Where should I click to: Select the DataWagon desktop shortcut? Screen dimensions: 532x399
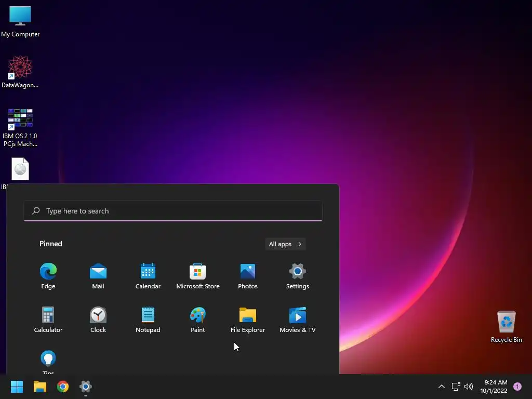[20, 72]
